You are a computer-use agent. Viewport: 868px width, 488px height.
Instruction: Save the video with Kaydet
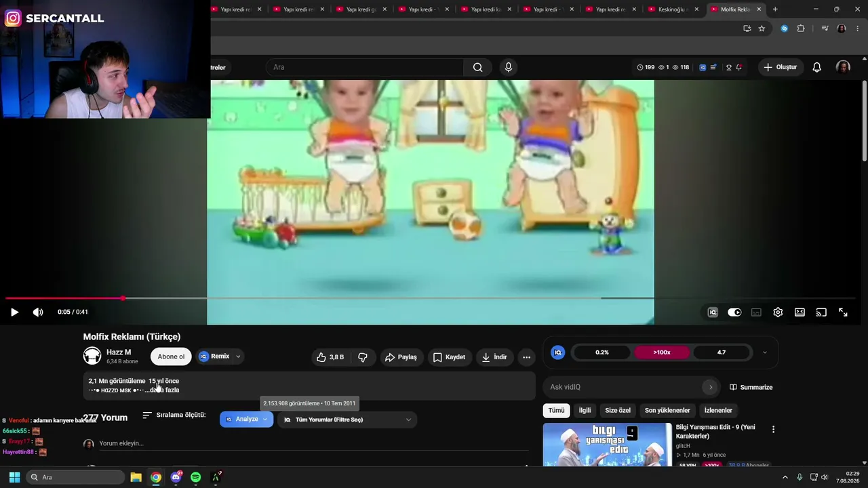(x=449, y=357)
